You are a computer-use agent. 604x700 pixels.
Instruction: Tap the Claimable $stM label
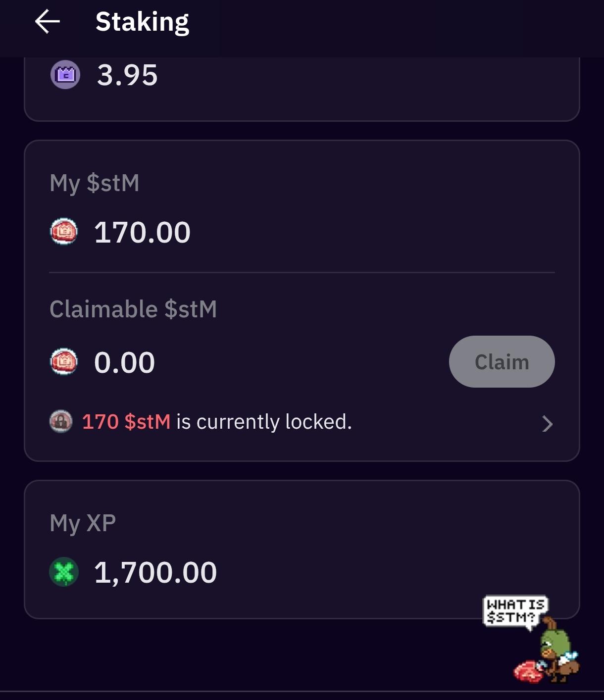point(133,309)
